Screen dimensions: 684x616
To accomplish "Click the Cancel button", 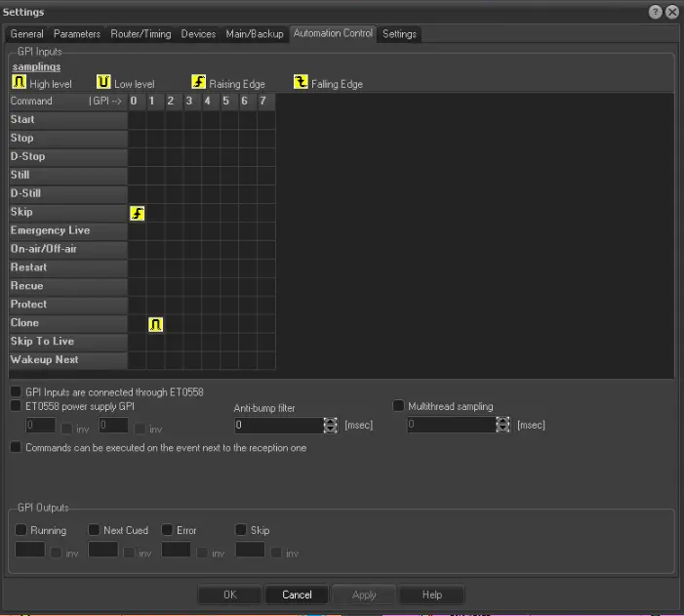I will (297, 595).
